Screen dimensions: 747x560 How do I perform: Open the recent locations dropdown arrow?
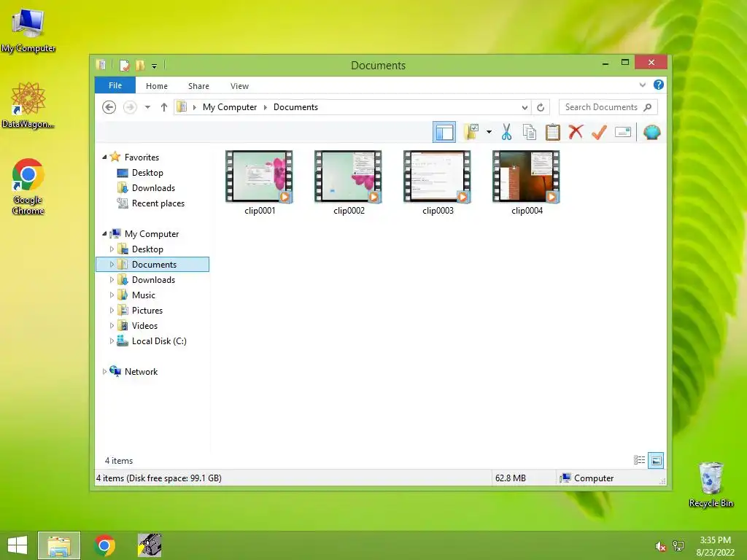tap(147, 108)
